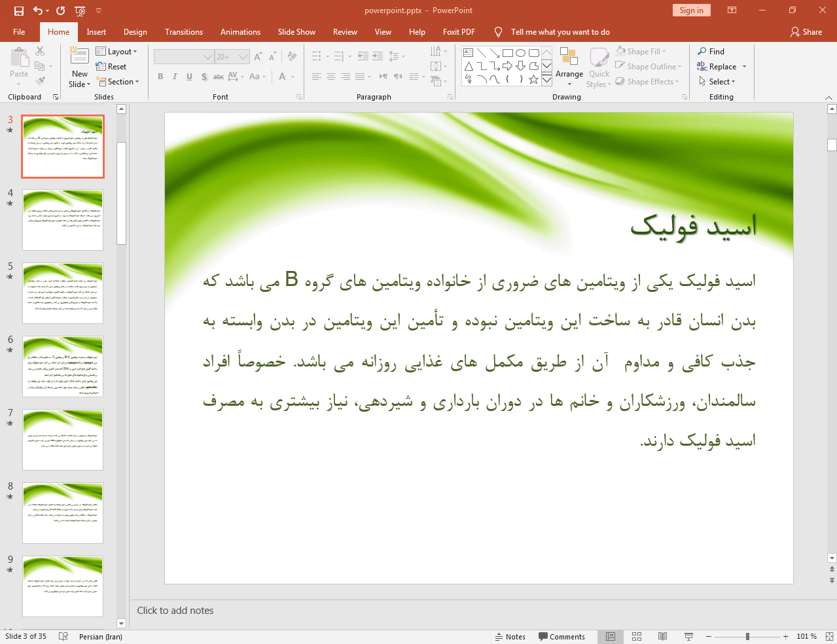This screenshot has width=837, height=644.
Task: Switch to the Insert tab
Action: pos(96,32)
